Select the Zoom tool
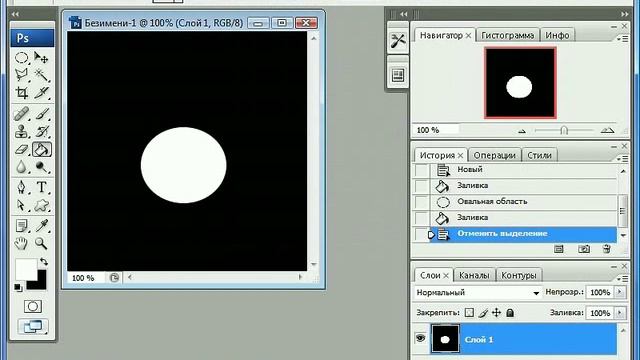Viewport: 640px width, 360px height. pos(41,244)
